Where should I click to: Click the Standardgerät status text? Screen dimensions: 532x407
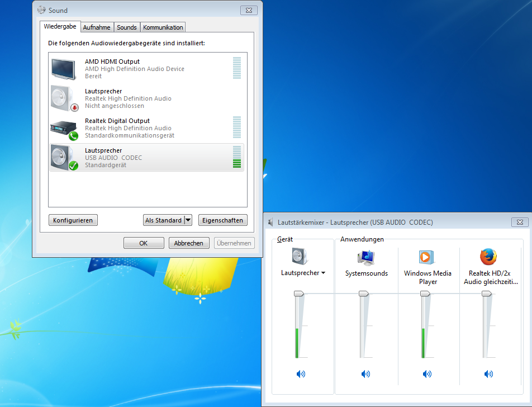(106, 165)
